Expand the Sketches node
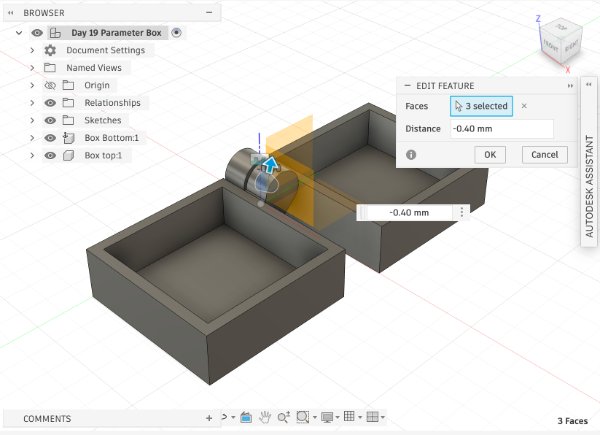600x435 pixels. coord(32,120)
